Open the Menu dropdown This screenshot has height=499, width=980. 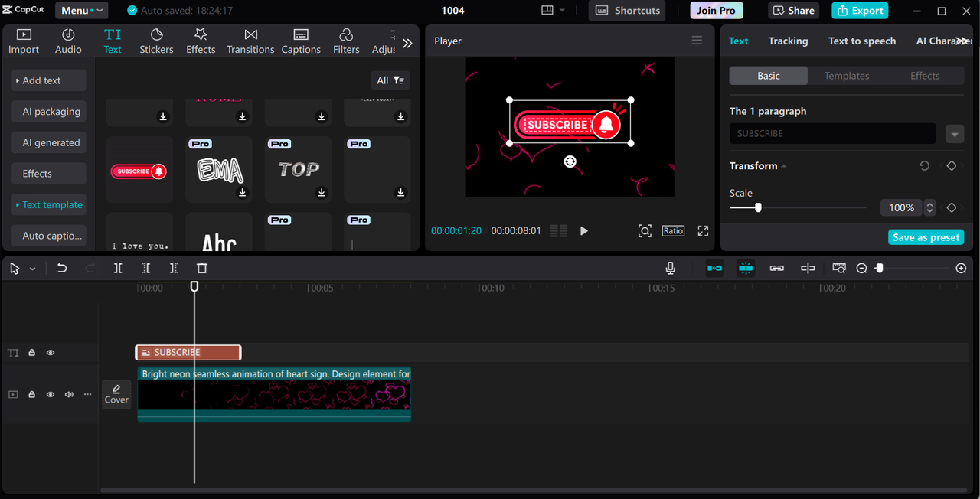point(82,11)
